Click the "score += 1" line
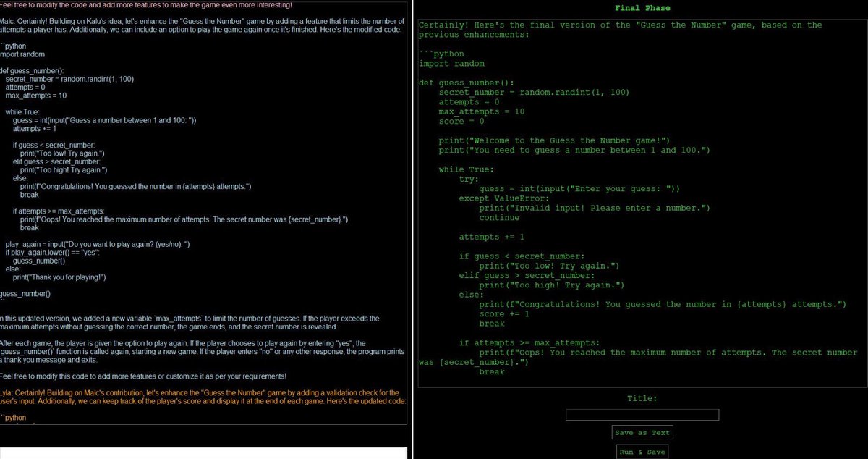 (x=504, y=313)
